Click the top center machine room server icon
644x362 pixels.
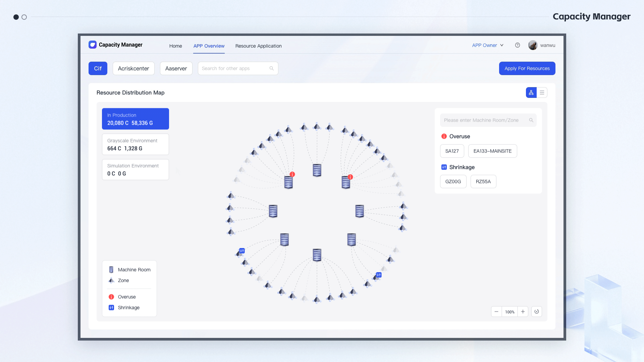(317, 170)
